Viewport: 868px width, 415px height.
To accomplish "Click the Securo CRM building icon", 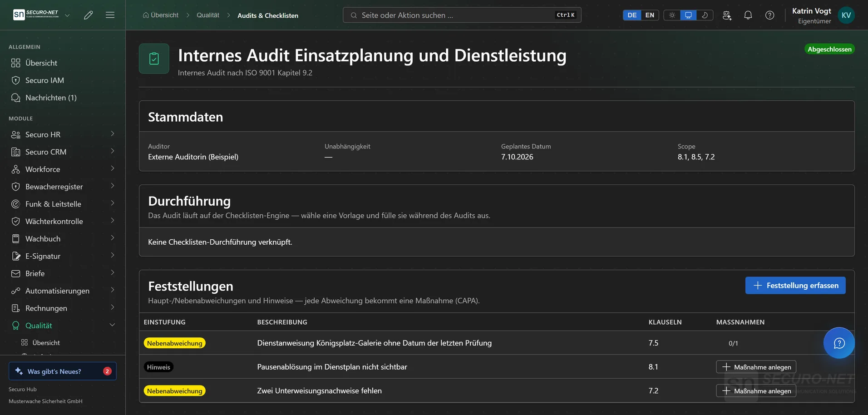I will point(16,152).
